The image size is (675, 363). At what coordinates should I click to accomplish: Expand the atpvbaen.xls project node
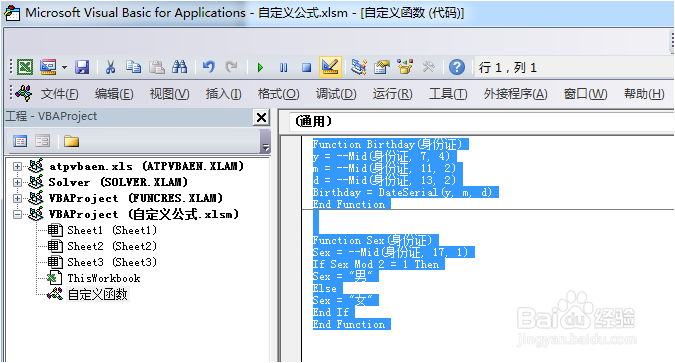[17, 166]
